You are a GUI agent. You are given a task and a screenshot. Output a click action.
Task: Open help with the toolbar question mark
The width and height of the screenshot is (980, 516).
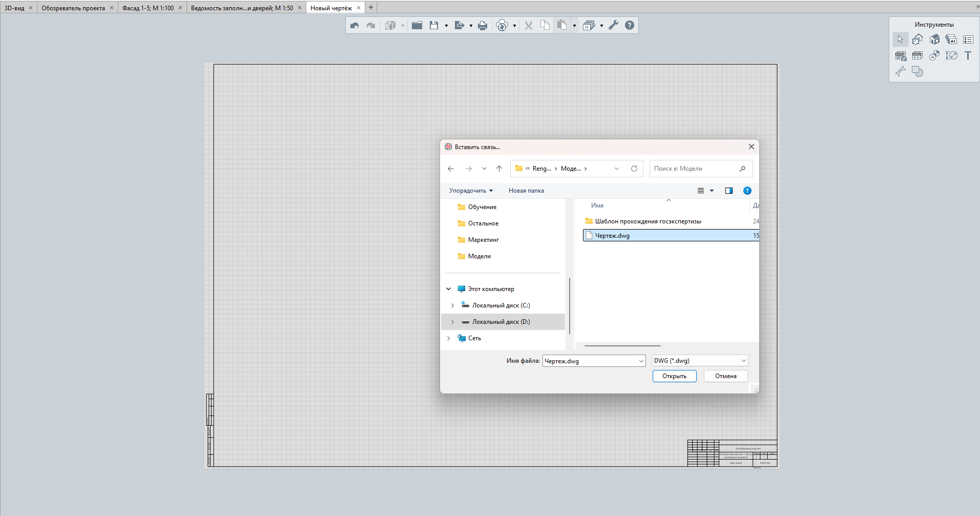click(630, 25)
